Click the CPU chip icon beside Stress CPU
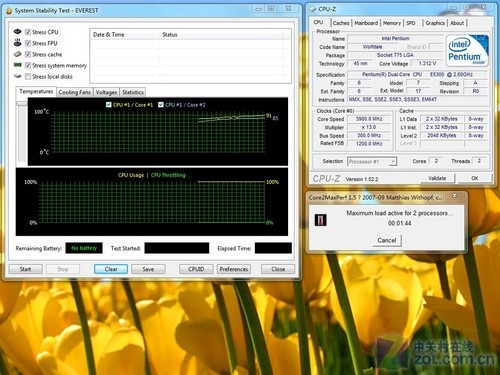This screenshot has height=375, width=500. 18,32
